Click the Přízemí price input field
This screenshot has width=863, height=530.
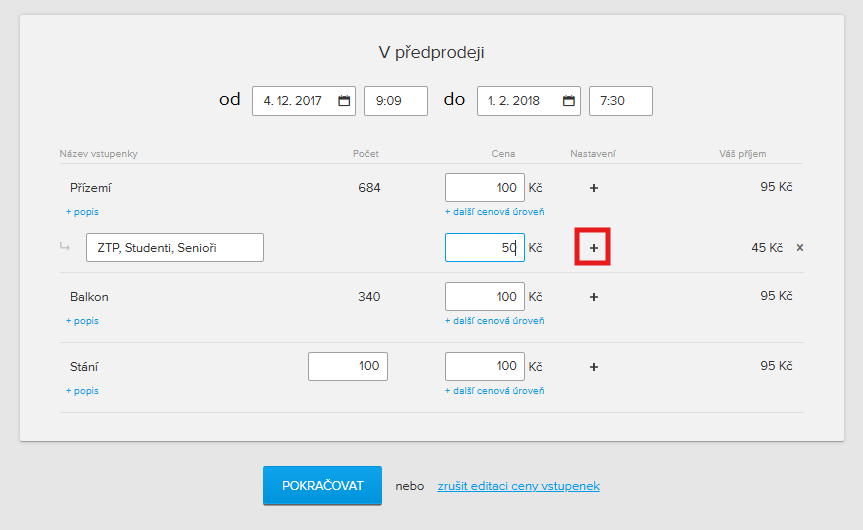coord(484,188)
